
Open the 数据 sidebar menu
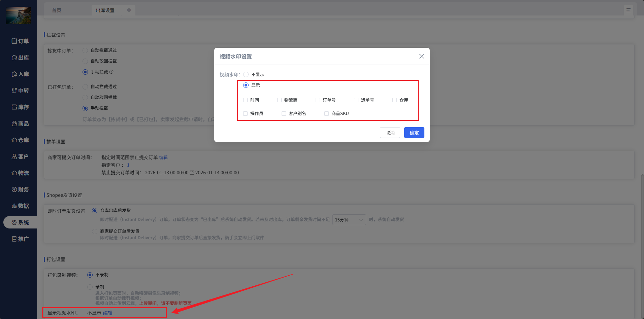pos(20,206)
